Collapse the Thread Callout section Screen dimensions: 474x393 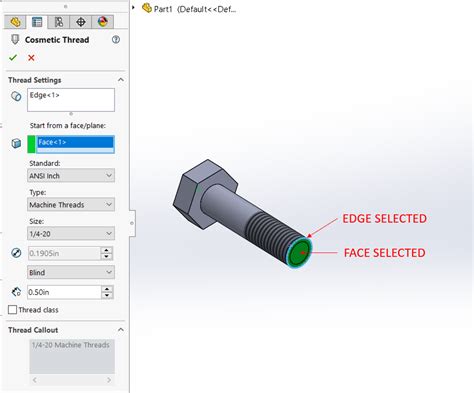121,330
